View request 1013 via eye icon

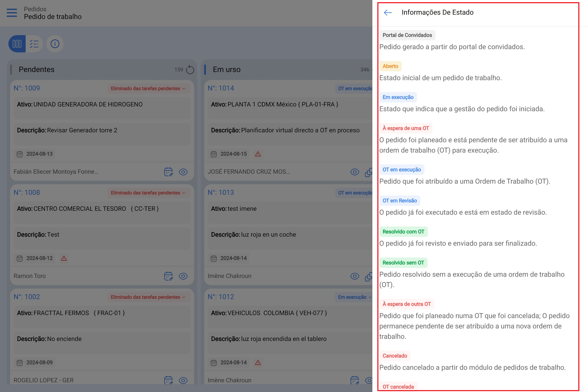click(x=355, y=276)
